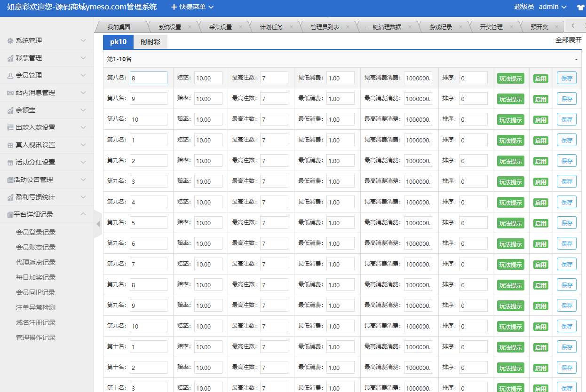Click the chart icon beside 彩票管理
The width and height of the screenshot is (586, 392).
10,58
